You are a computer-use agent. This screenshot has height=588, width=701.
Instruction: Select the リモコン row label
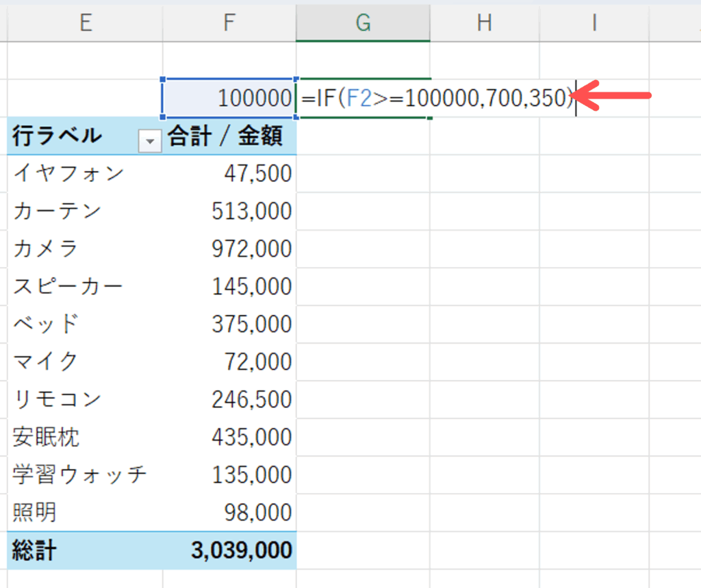58,400
